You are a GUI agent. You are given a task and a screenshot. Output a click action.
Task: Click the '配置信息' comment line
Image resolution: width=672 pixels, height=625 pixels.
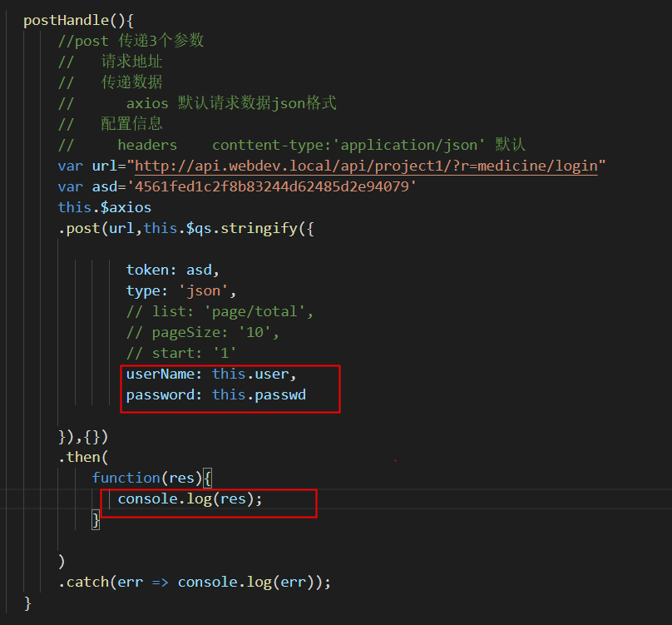click(110, 124)
